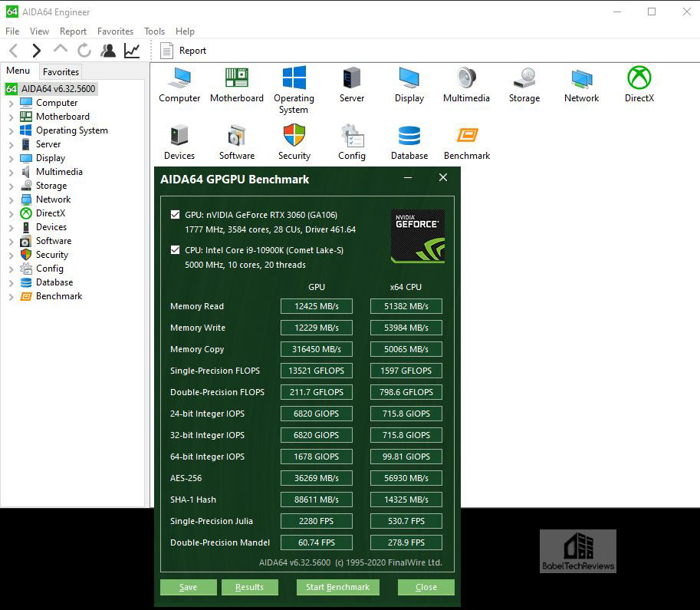Viewport: 700px width, 610px height.
Task: Go back with the toolbar left arrow
Action: pyautogui.click(x=14, y=51)
